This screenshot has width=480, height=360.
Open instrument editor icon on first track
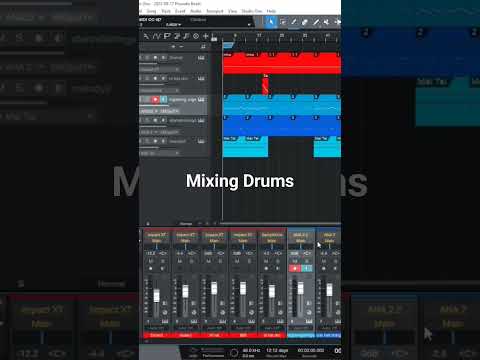[x=201, y=58]
